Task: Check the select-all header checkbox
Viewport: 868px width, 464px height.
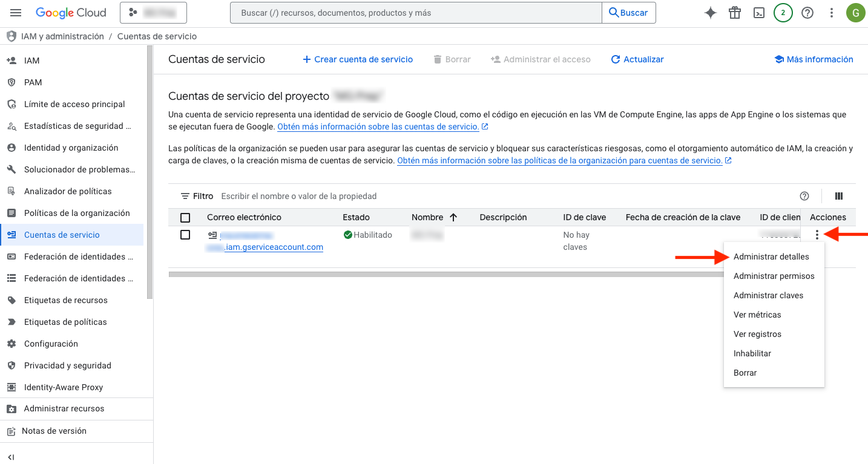Action: [185, 218]
